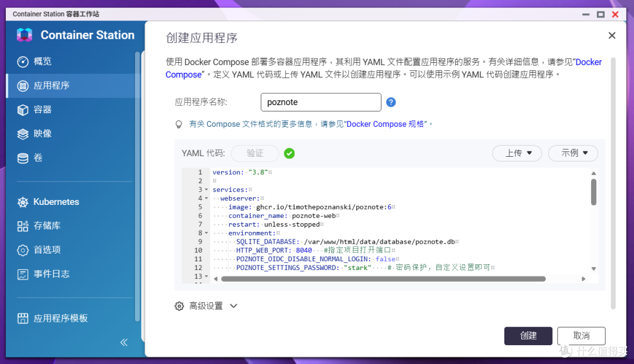Click the horizontal scroll-right arrow
This screenshot has height=364, width=634.
click(x=583, y=279)
